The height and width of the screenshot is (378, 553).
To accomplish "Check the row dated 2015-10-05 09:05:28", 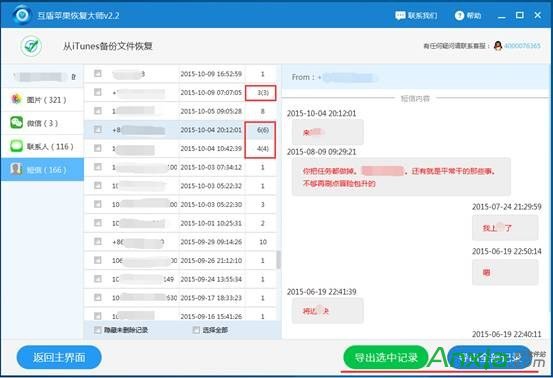I will click(x=98, y=111).
